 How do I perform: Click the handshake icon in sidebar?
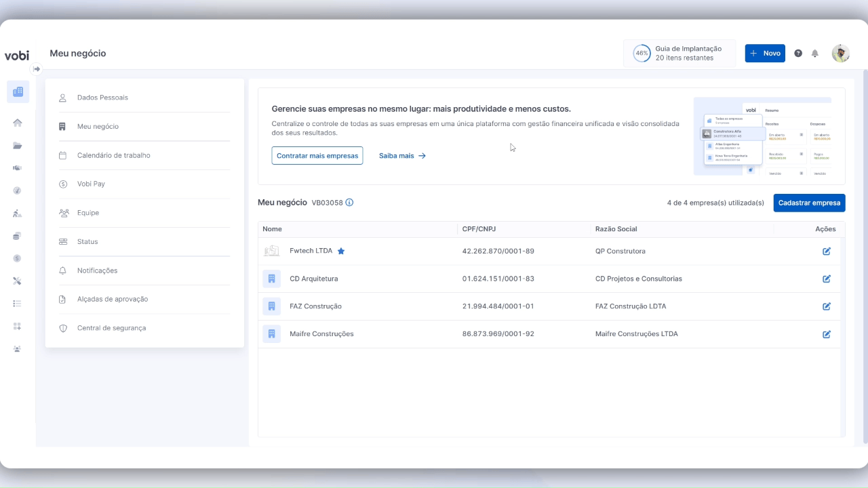pyautogui.click(x=18, y=168)
